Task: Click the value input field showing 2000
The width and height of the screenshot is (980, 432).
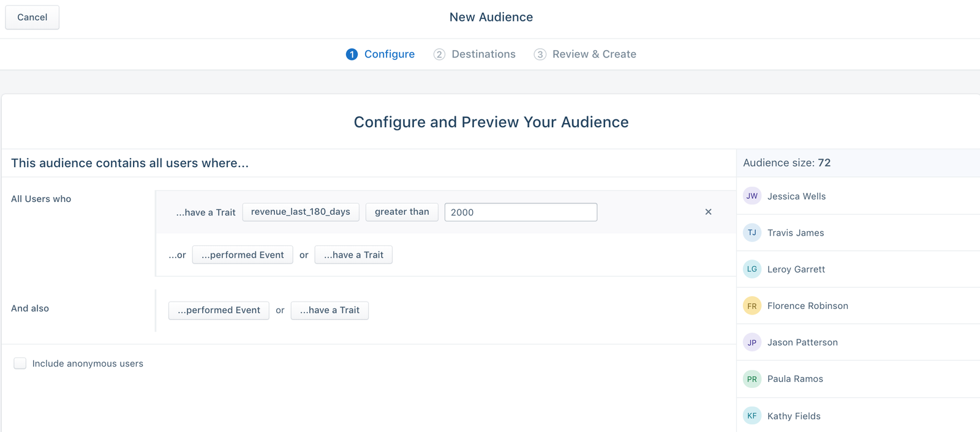Action: pos(521,212)
